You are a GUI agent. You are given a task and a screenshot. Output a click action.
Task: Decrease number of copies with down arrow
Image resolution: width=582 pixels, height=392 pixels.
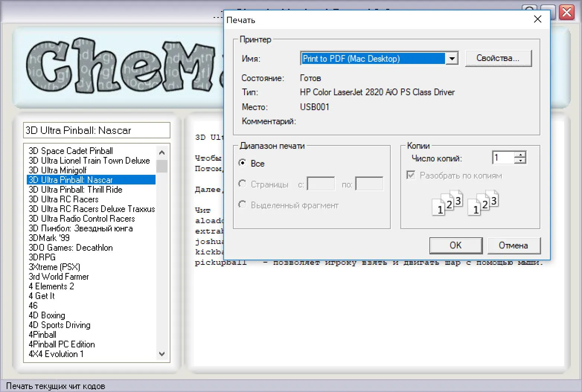coord(520,161)
